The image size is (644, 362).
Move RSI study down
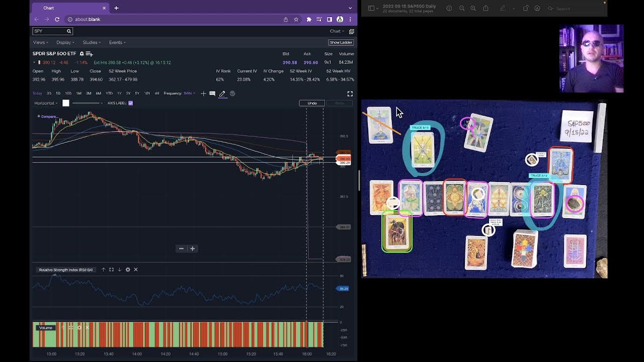click(119, 269)
